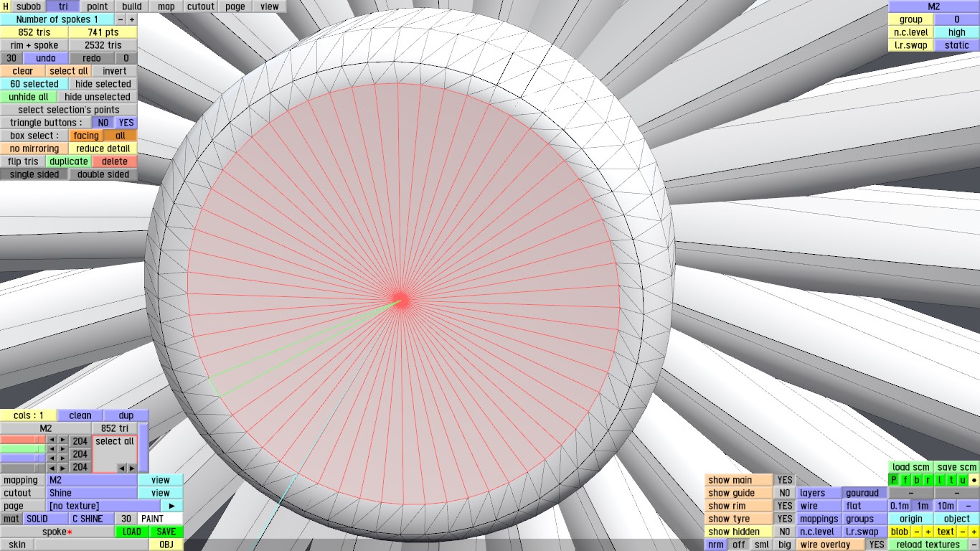Click the right arrow beside the red slider

[x=63, y=440]
